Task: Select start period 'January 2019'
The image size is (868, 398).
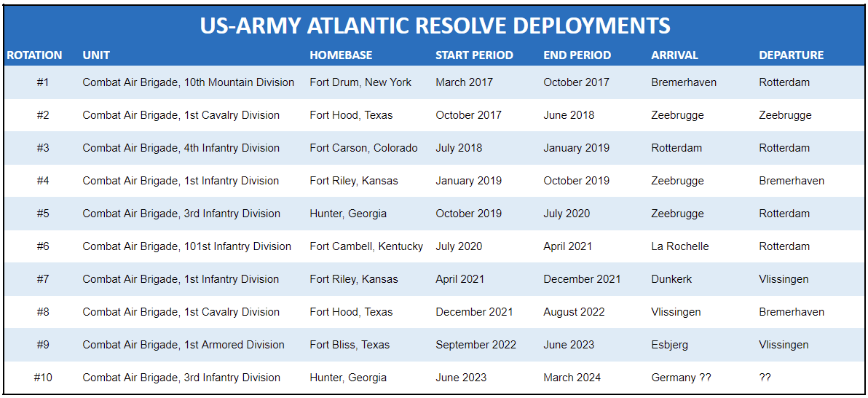Action: (469, 181)
